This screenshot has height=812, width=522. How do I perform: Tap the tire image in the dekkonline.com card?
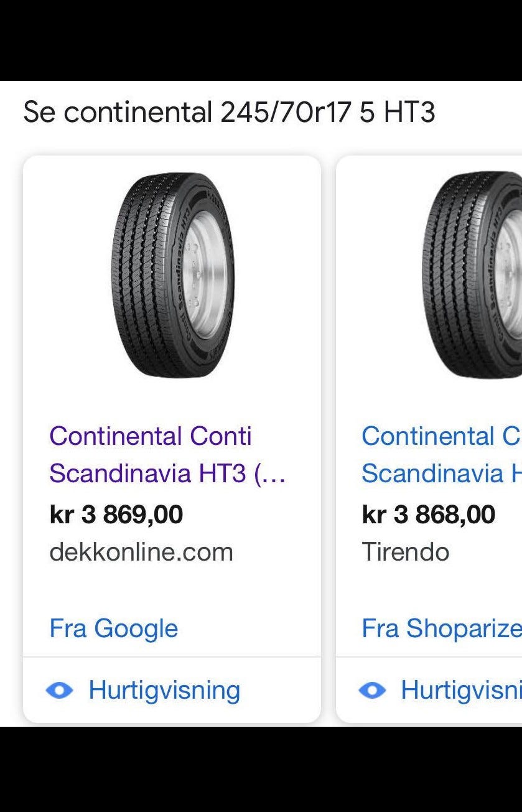(x=172, y=274)
